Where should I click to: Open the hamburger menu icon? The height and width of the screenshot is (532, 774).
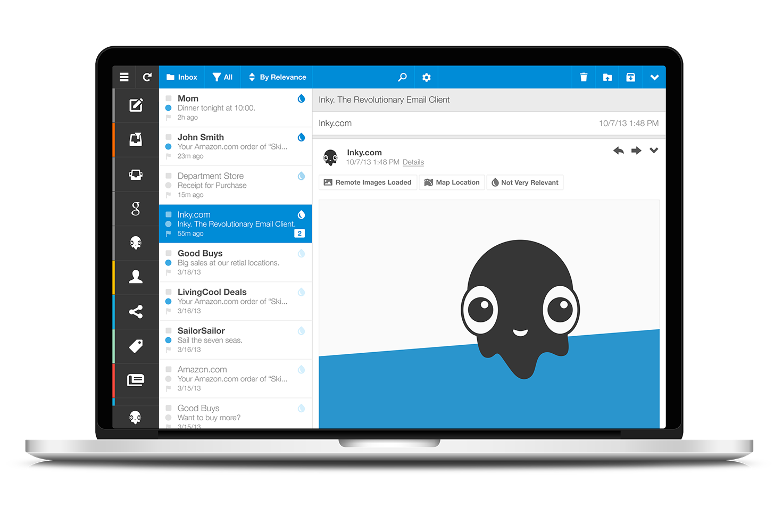tap(124, 77)
